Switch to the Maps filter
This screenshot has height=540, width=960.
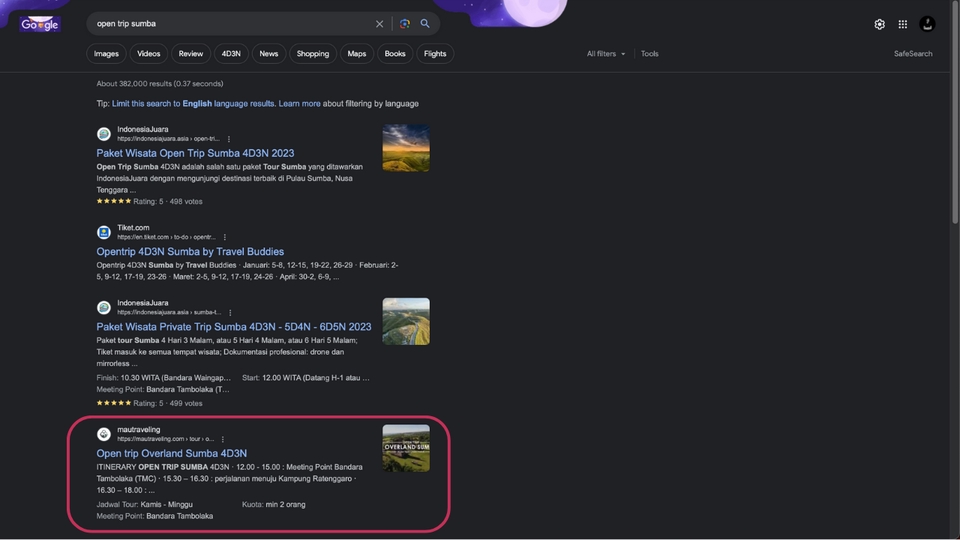coord(356,54)
